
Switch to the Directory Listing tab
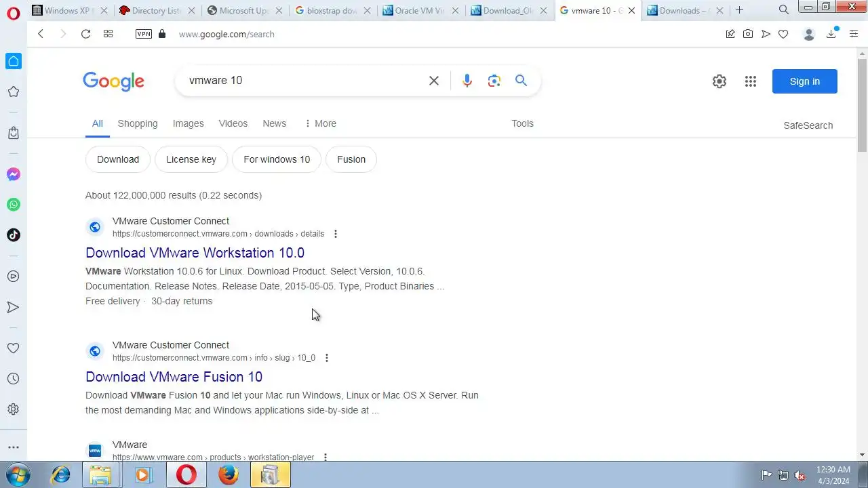[157, 10]
